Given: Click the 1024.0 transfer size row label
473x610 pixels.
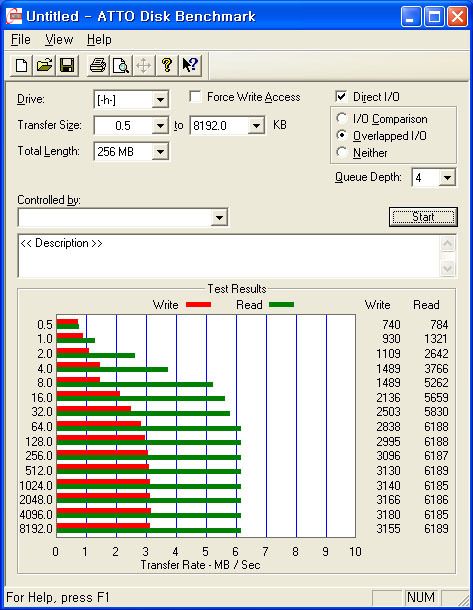Looking at the screenshot, I should click(x=36, y=486).
